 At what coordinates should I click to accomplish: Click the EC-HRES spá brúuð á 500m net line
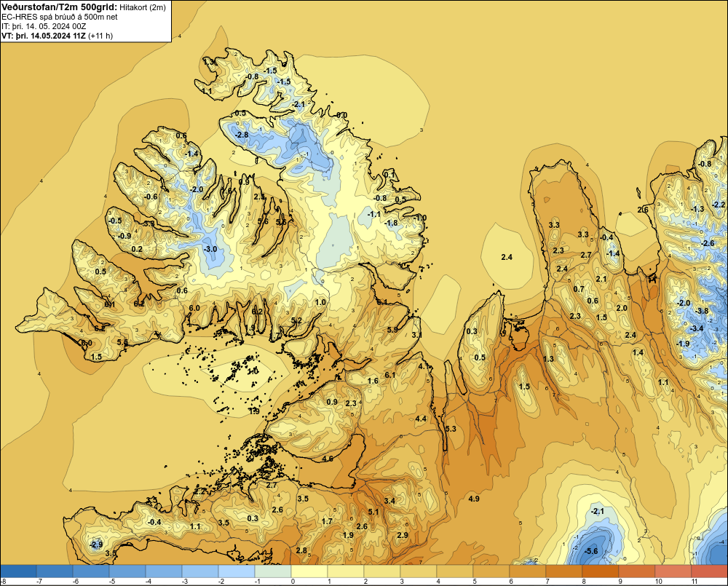click(x=60, y=17)
